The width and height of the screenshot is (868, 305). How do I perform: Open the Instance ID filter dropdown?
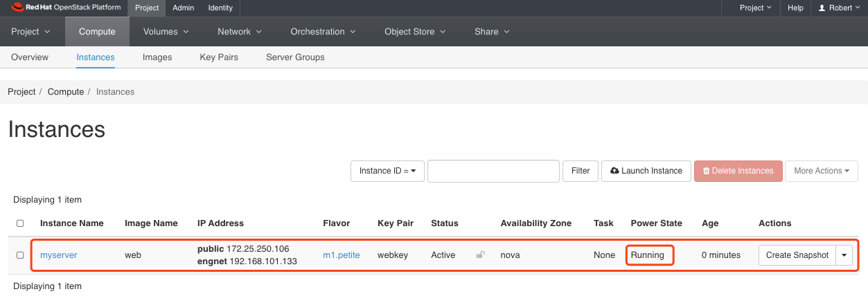tap(387, 171)
